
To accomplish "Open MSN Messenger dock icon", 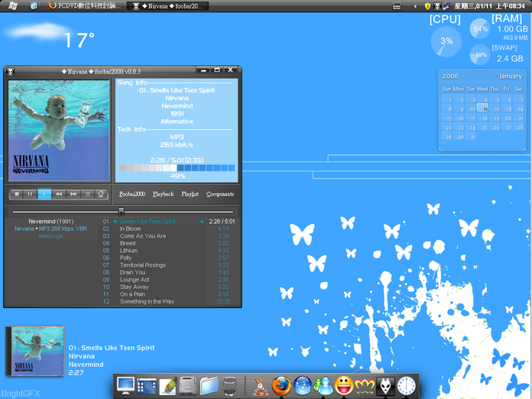I will (323, 386).
